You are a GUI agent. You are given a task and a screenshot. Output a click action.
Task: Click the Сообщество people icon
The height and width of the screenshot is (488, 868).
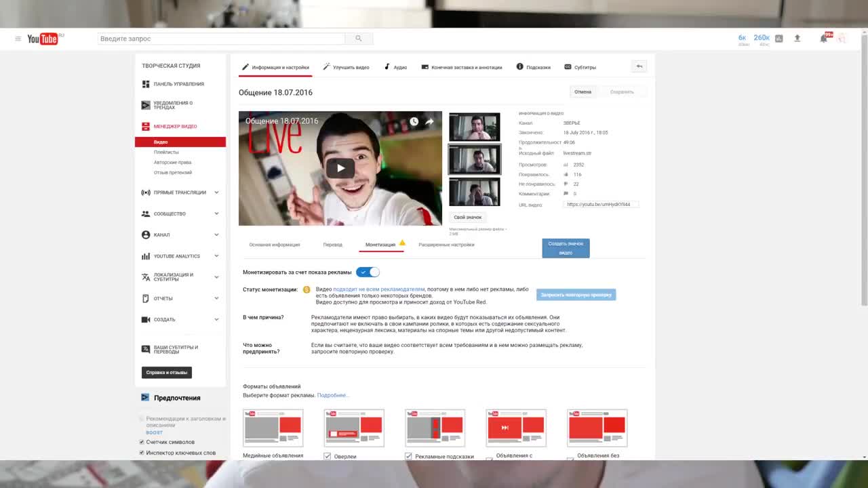pyautogui.click(x=146, y=213)
